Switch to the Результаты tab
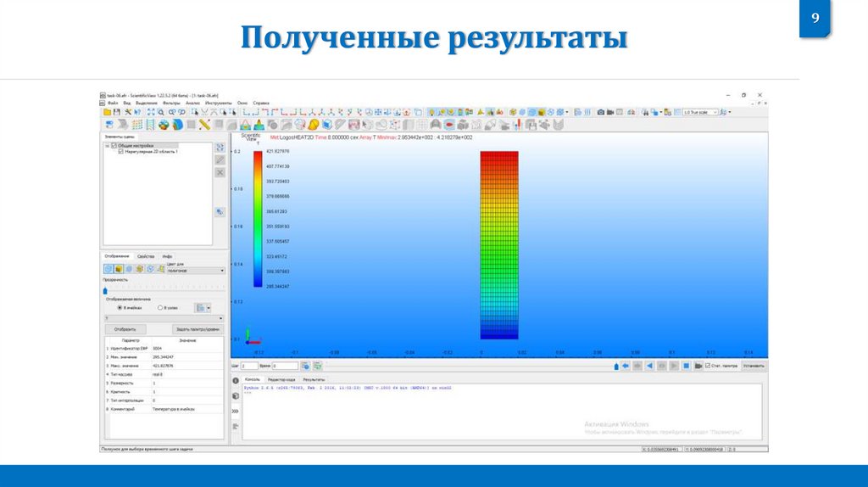This screenshot has width=868, height=487. click(314, 379)
